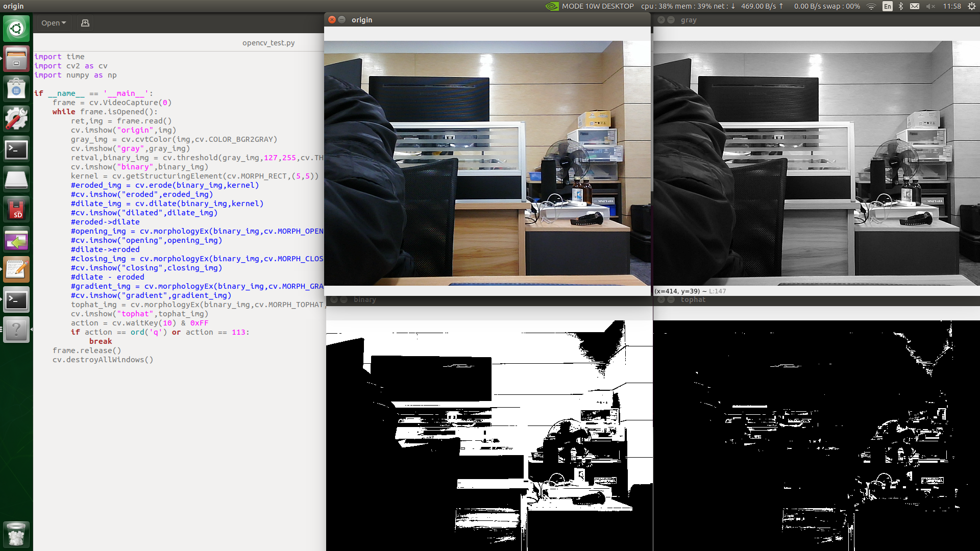Expand the system power gear menu
The width and height of the screenshot is (980, 551).
[971, 6]
